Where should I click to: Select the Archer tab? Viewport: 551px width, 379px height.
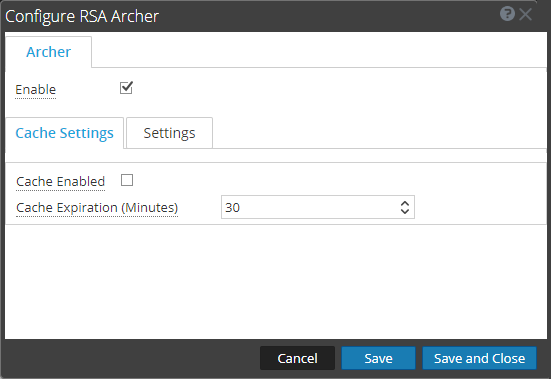coord(48,52)
